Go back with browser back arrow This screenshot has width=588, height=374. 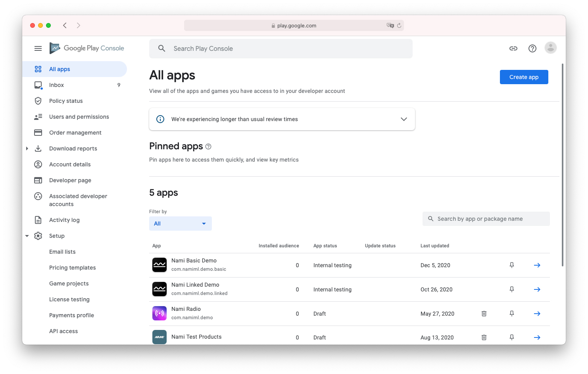[65, 25]
